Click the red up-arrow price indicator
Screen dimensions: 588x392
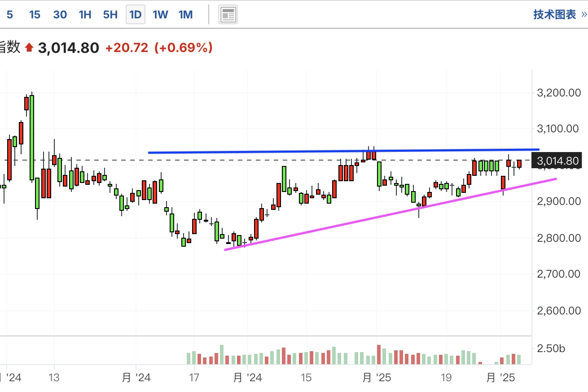pyautogui.click(x=30, y=48)
